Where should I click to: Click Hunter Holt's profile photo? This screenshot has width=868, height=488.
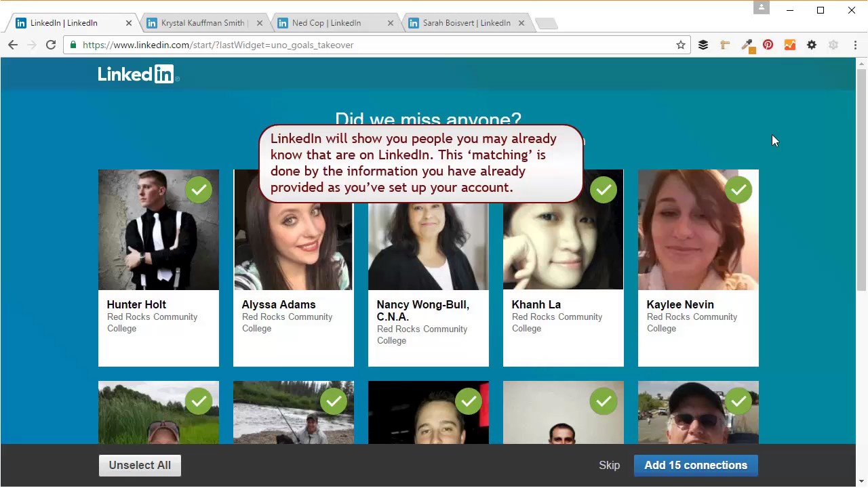[159, 230]
